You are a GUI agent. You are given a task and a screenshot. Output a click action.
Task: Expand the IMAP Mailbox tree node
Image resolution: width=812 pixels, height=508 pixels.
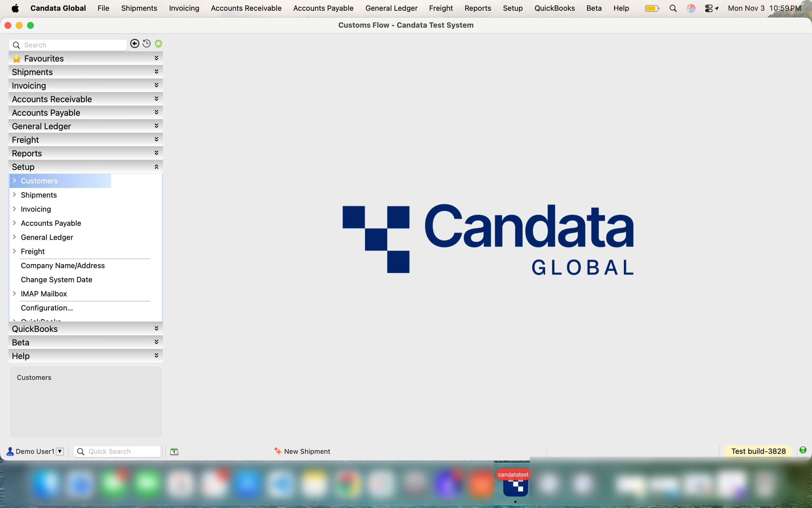[14, 294]
